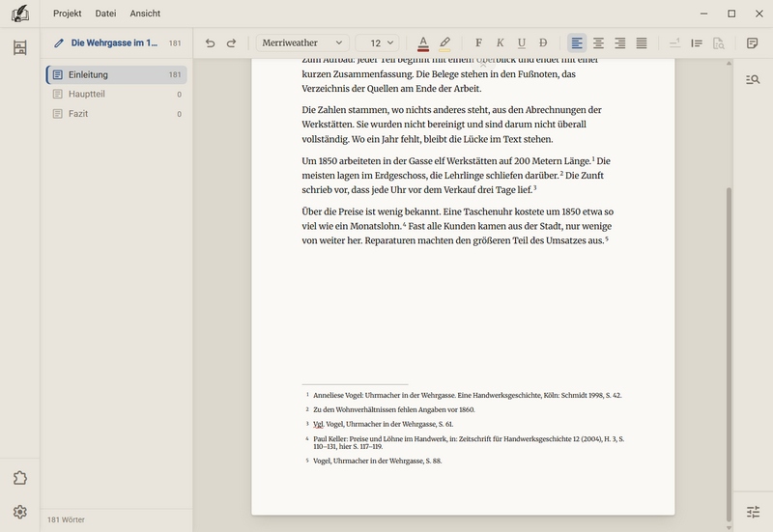Toggle italic formatting (K)
773x532 pixels.
500,42
